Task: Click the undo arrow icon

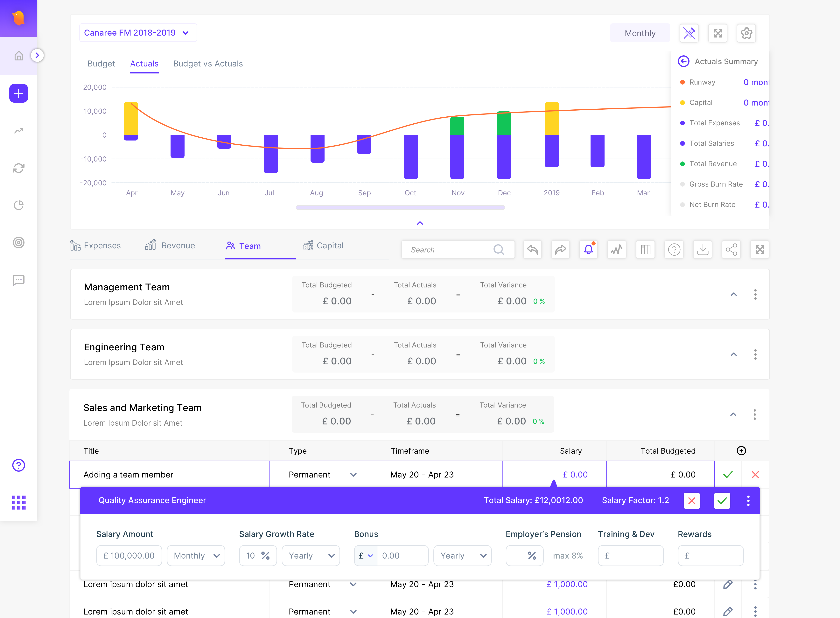Action: point(532,250)
